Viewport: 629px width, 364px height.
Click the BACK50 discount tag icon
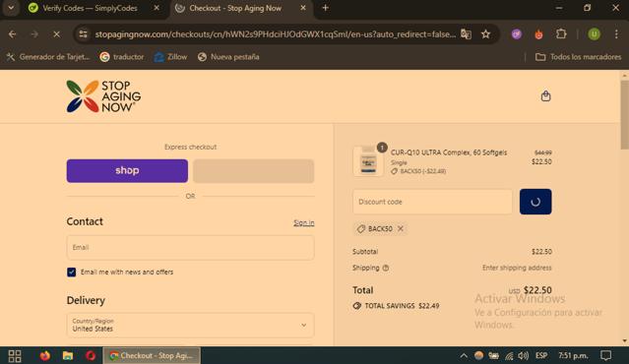coord(360,228)
